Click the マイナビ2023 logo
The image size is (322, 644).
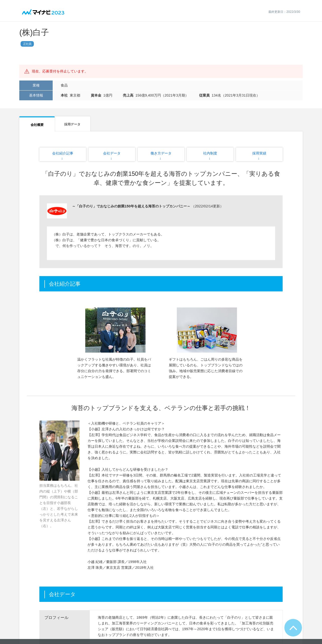43,12
